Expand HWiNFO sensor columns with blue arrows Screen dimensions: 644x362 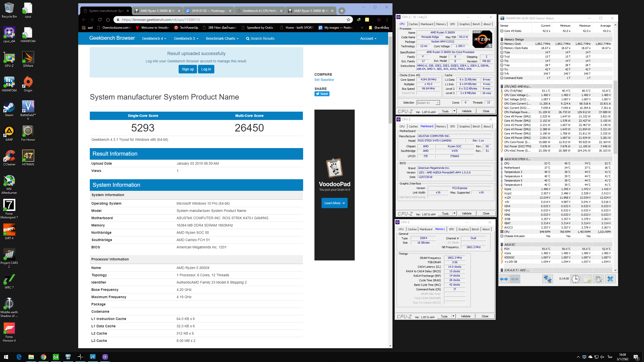504,279
